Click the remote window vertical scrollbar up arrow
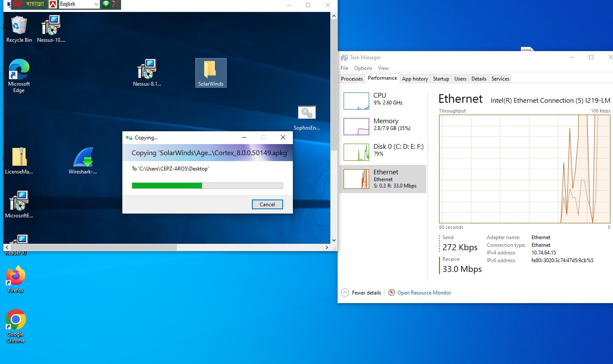This screenshot has height=364, width=613. (334, 16)
